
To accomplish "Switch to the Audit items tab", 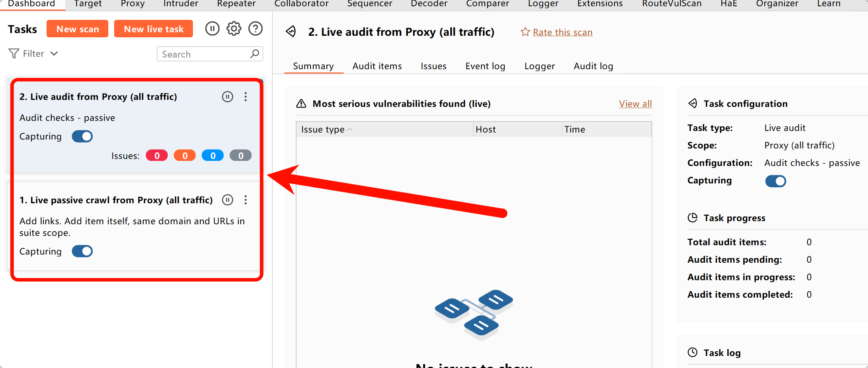I will pyautogui.click(x=377, y=66).
